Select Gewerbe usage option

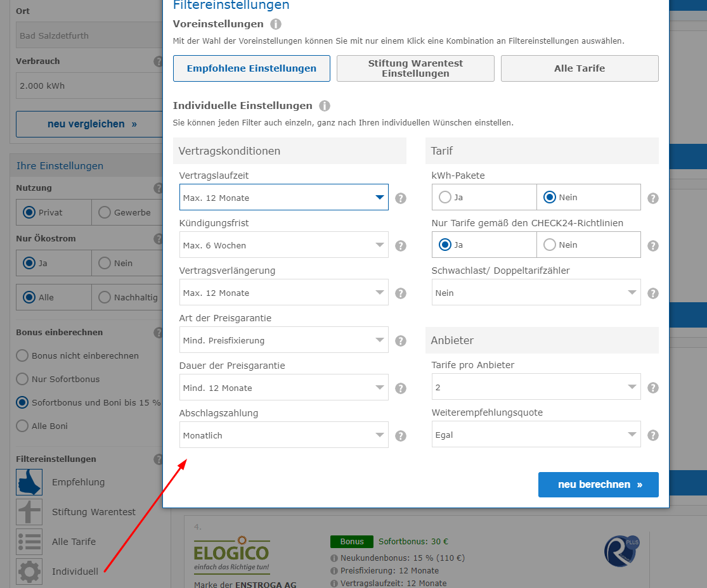coord(105,212)
